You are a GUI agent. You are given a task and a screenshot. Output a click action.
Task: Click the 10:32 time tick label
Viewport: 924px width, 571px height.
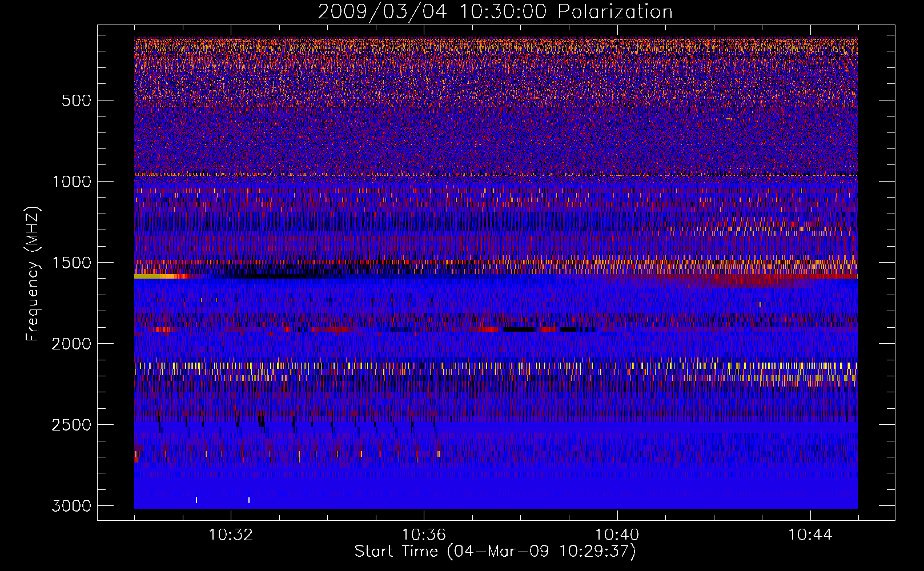pyautogui.click(x=231, y=535)
